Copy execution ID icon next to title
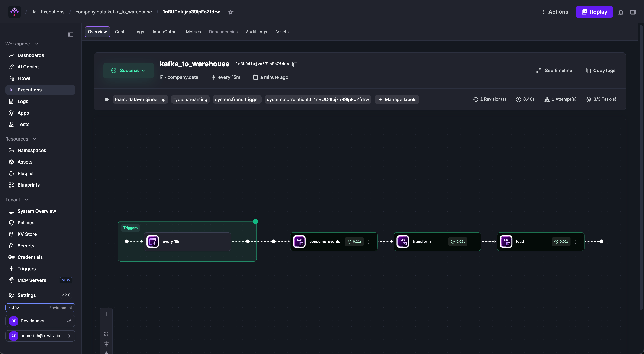 coord(295,64)
